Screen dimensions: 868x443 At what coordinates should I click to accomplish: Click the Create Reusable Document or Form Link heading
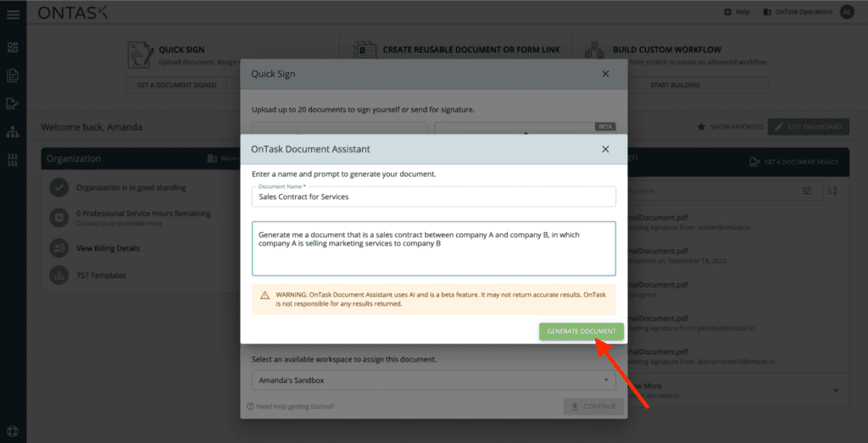(471, 50)
